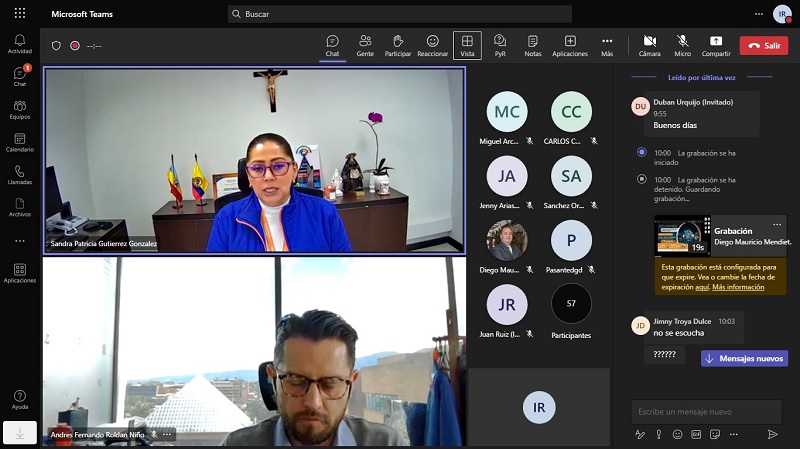Unmute the Micro
The image size is (800, 449).
click(683, 45)
